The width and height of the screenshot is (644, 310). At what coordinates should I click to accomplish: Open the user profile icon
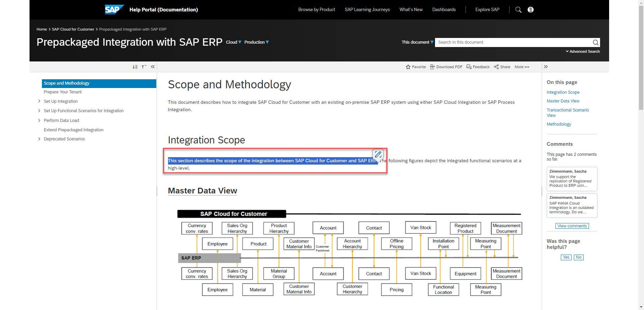(531, 10)
